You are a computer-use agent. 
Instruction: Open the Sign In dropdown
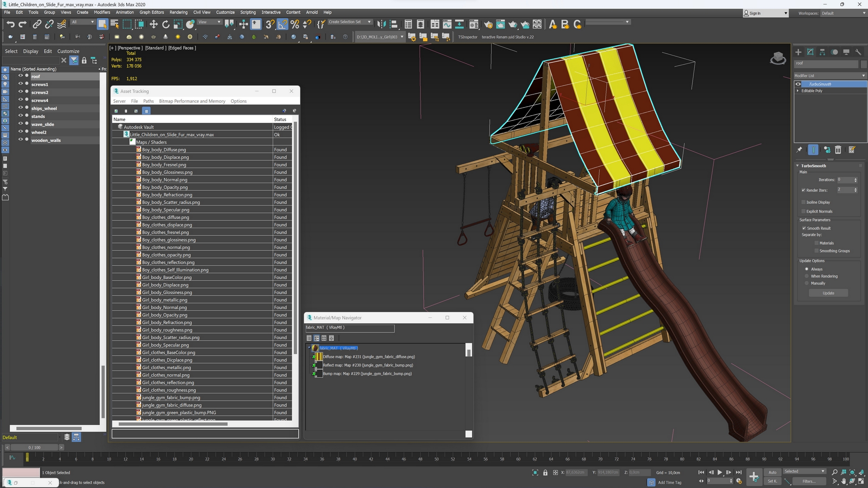(766, 13)
